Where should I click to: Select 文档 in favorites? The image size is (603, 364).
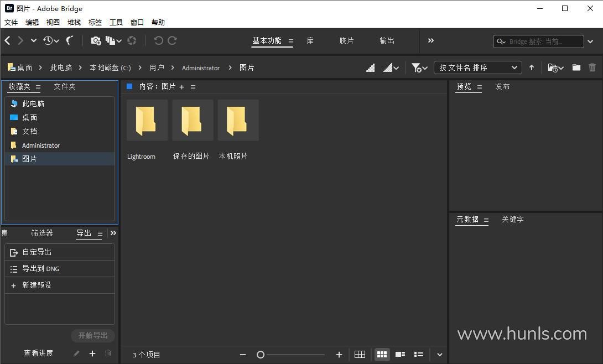[x=60, y=132]
